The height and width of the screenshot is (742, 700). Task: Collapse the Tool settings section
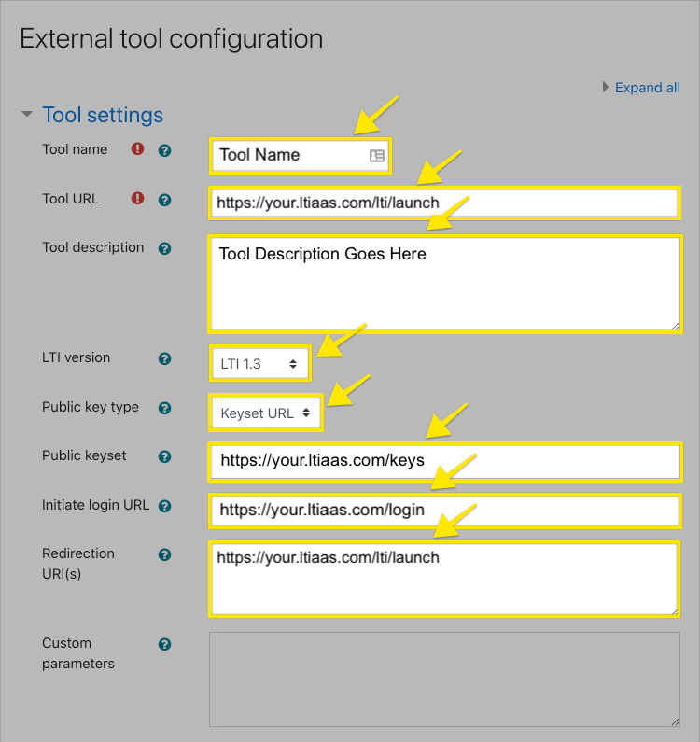click(27, 114)
